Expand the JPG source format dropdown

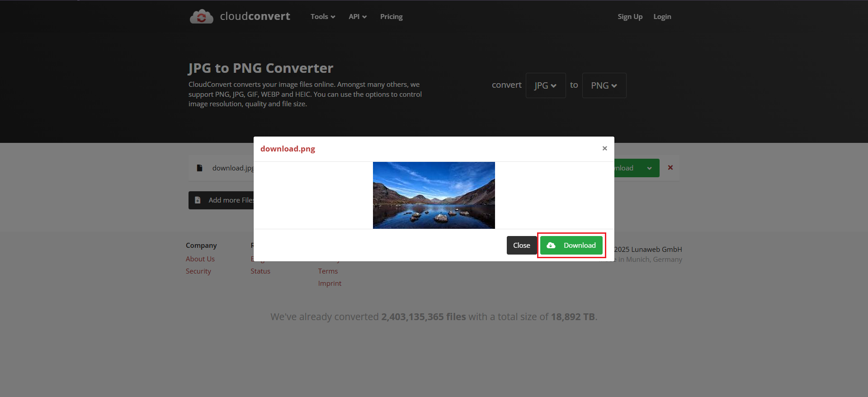[546, 85]
